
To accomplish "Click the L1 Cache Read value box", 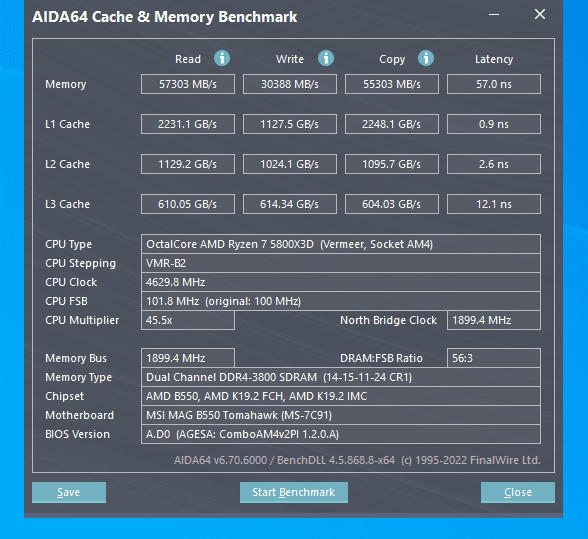I will click(188, 124).
